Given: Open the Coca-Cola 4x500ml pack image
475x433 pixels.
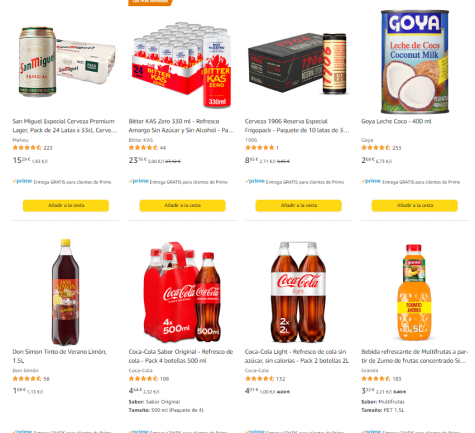Looking at the screenshot, I should click(182, 292).
